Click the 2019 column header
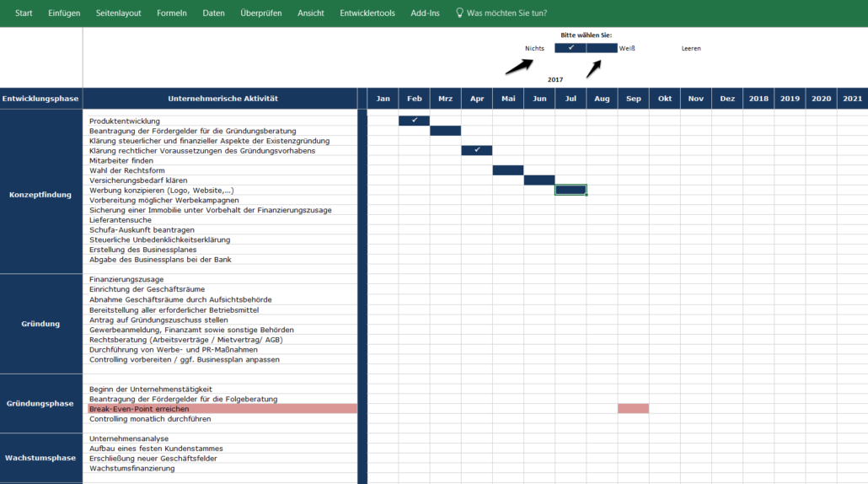This screenshot has width=868, height=484. pos(790,99)
